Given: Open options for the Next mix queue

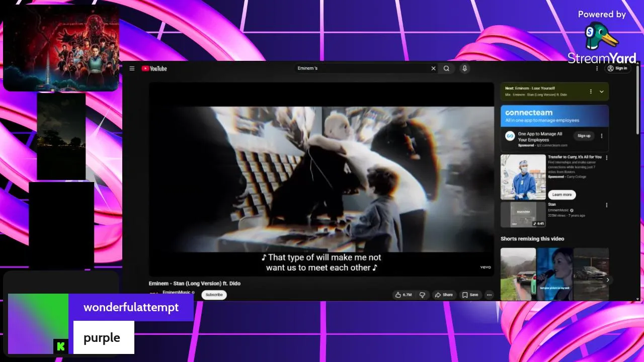Looking at the screenshot, I should (591, 92).
